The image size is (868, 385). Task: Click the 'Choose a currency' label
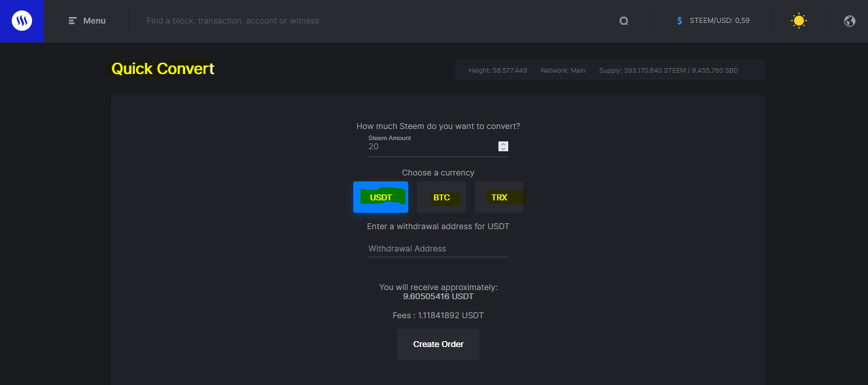tap(438, 173)
